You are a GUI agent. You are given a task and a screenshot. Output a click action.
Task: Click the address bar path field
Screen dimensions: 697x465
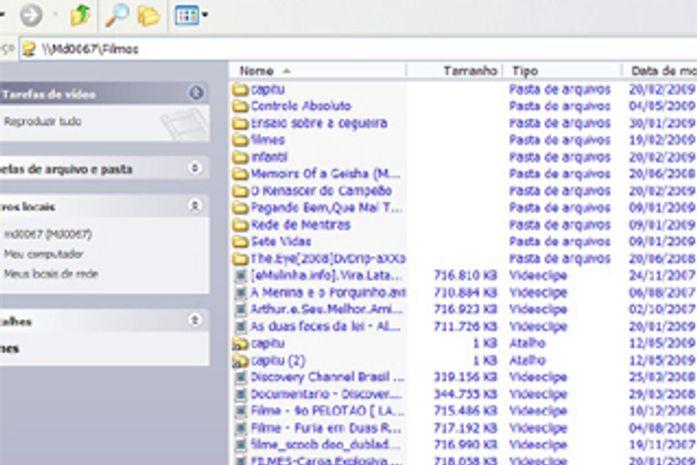pos(358,49)
